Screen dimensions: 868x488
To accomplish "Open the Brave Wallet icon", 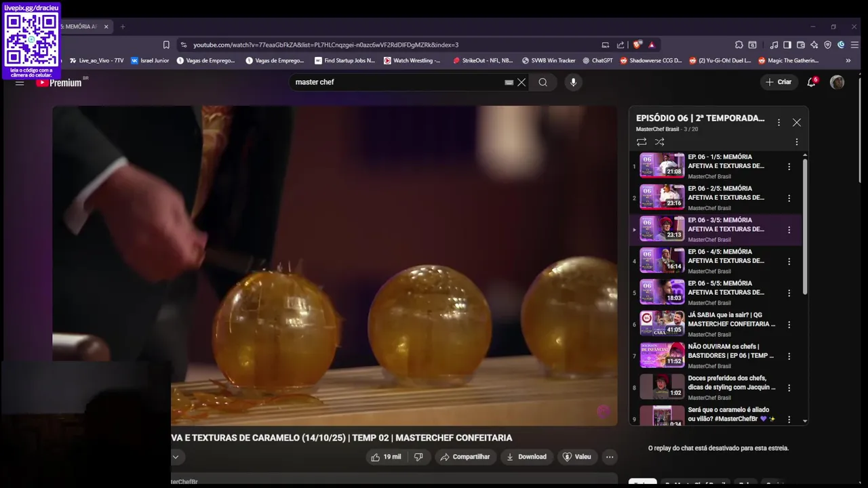I will coord(801,45).
